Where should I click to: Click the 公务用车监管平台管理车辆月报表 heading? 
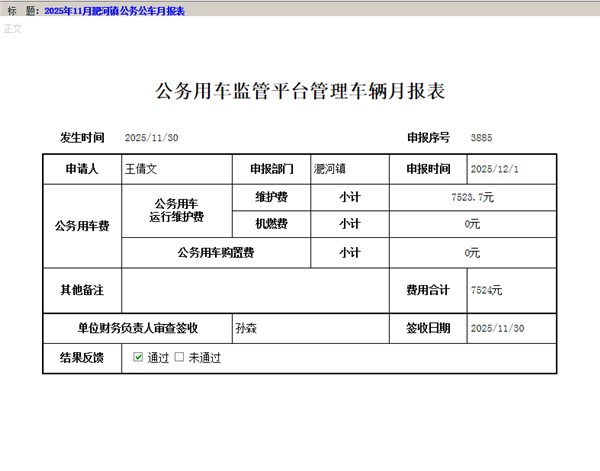click(299, 92)
